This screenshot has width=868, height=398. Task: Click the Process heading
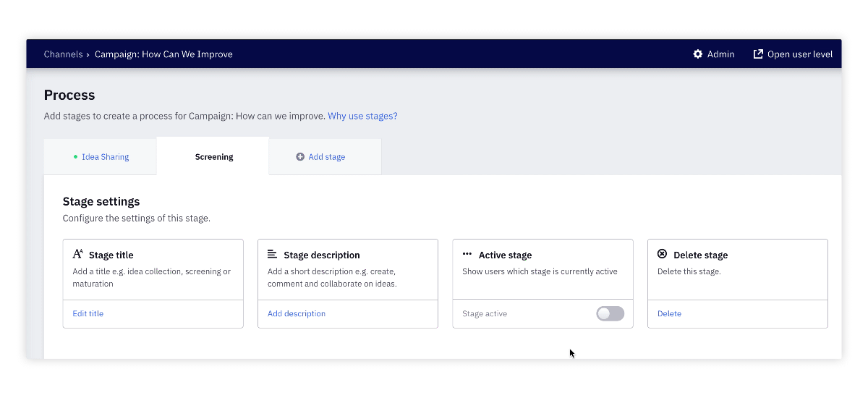(x=69, y=95)
